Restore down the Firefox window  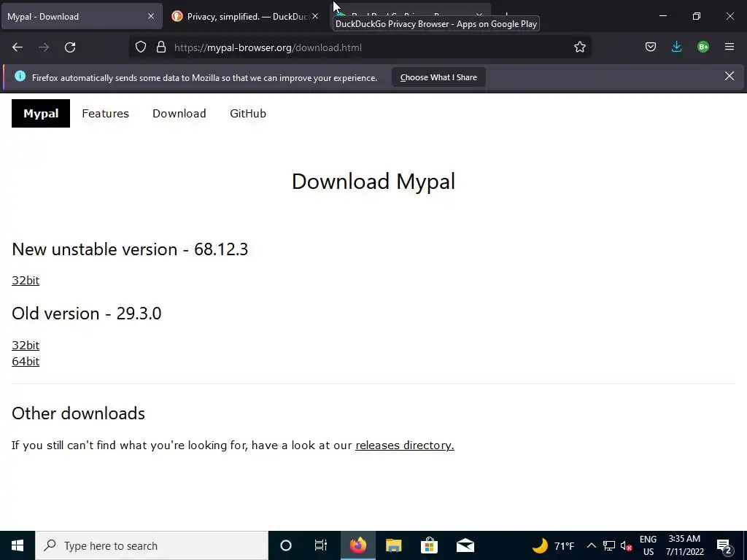click(697, 16)
